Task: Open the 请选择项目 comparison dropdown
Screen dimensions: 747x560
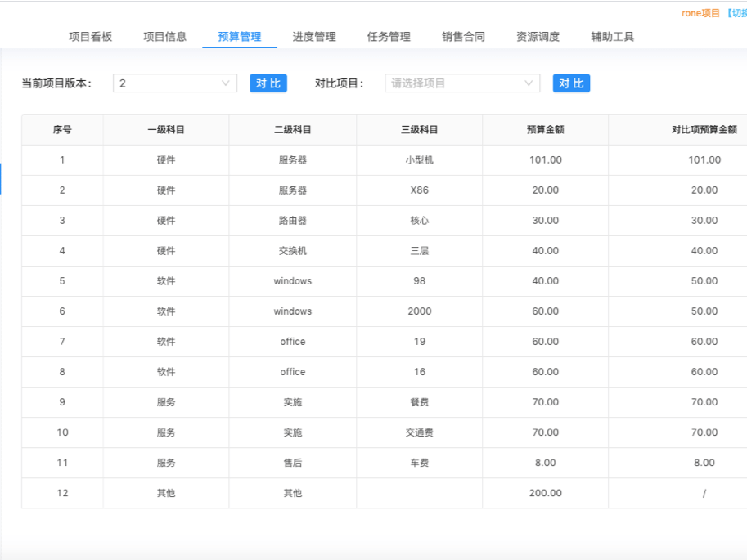Action: 454,83
